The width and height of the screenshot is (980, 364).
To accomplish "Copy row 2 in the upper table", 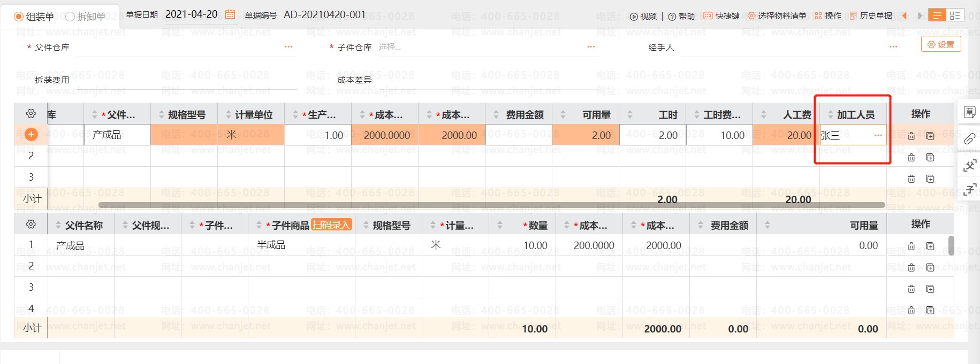I will coord(930,158).
